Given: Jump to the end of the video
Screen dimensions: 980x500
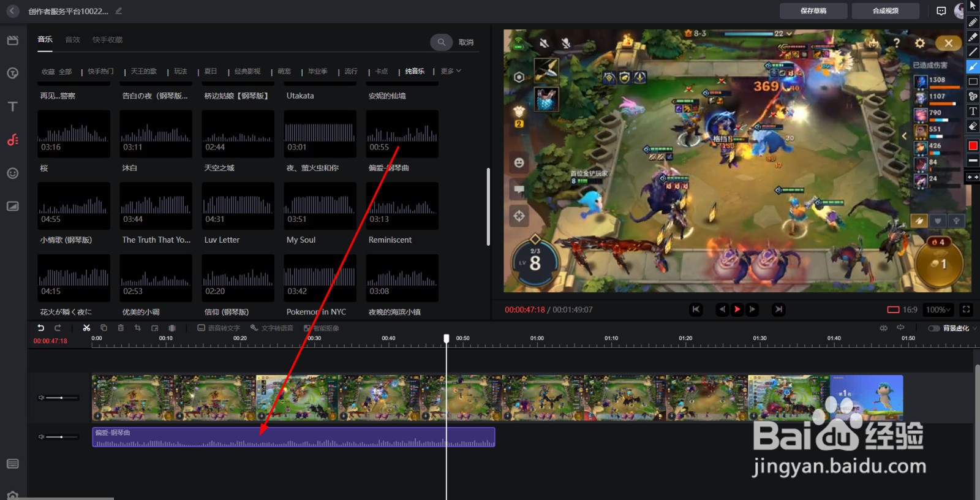Looking at the screenshot, I should click(x=778, y=309).
